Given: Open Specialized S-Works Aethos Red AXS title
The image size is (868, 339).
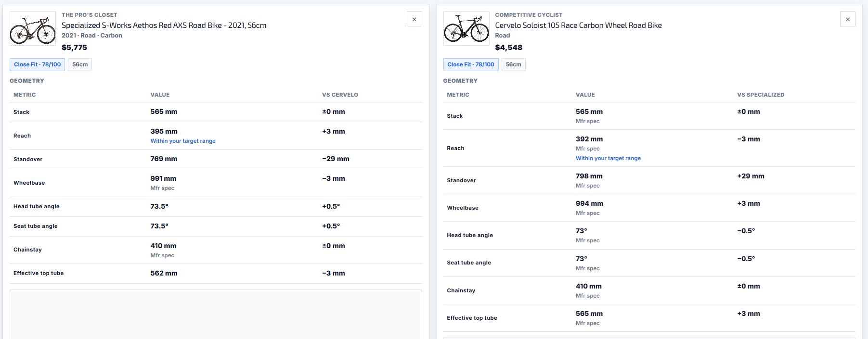Looking at the screenshot, I should 164,25.
